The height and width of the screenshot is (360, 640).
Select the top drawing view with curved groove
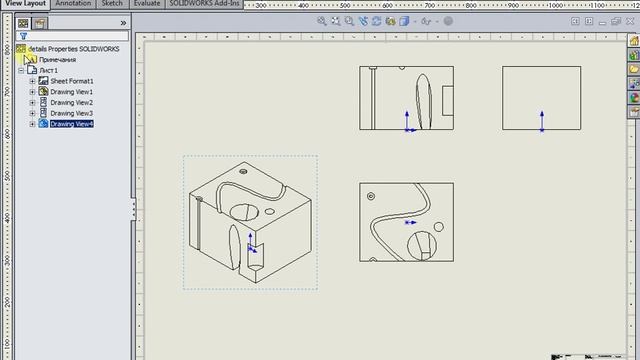[x=407, y=222]
